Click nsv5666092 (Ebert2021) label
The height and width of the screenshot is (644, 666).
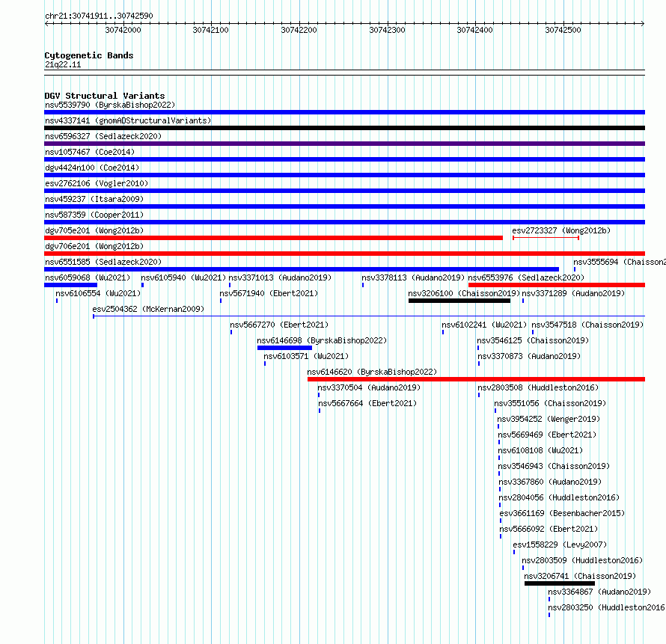pyautogui.click(x=549, y=529)
